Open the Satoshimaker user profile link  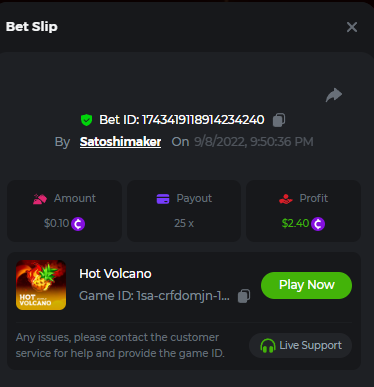tap(120, 142)
